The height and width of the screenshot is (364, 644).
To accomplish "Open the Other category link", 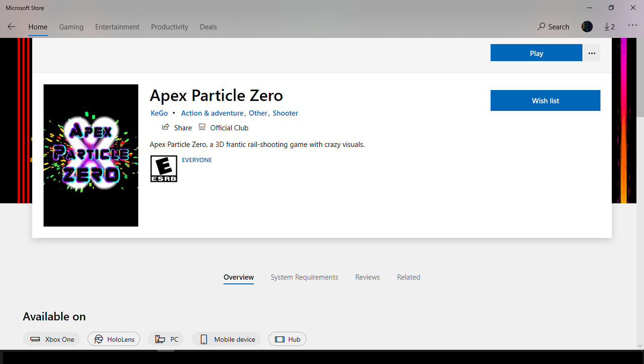I will (258, 113).
